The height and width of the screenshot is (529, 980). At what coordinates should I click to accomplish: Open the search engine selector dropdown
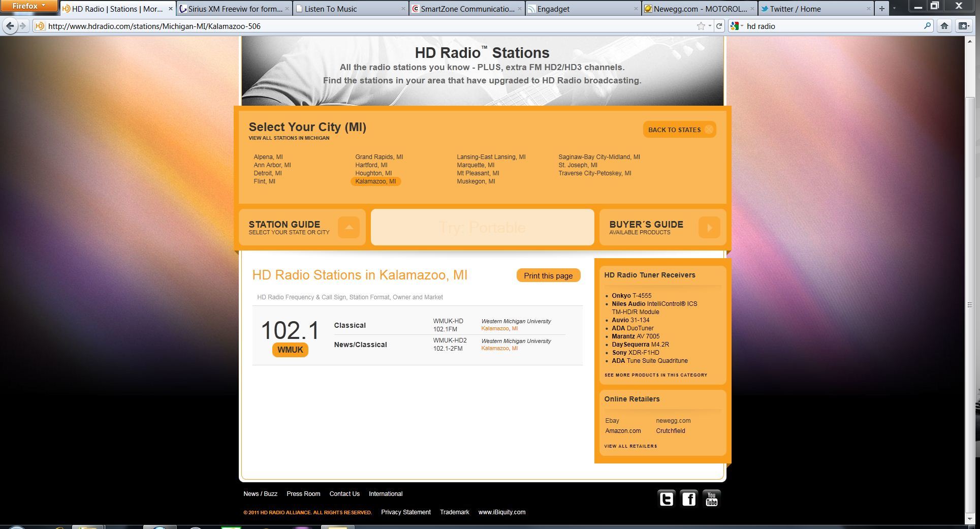[x=737, y=26]
